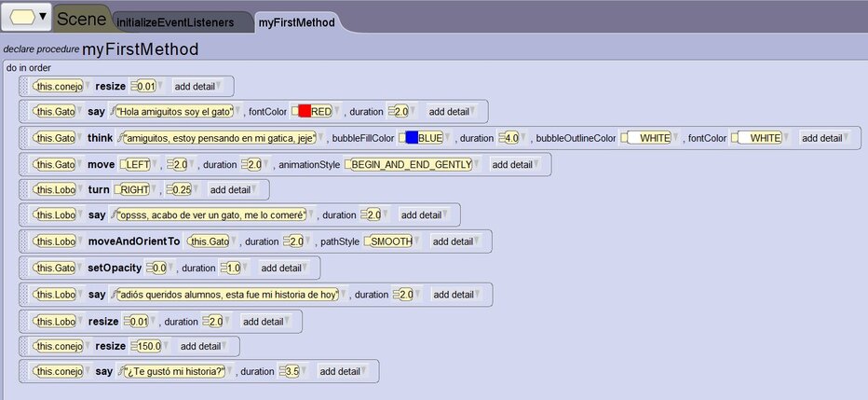Grab the drag handle of the Gato move statement
The image size is (868, 400).
[x=25, y=164]
